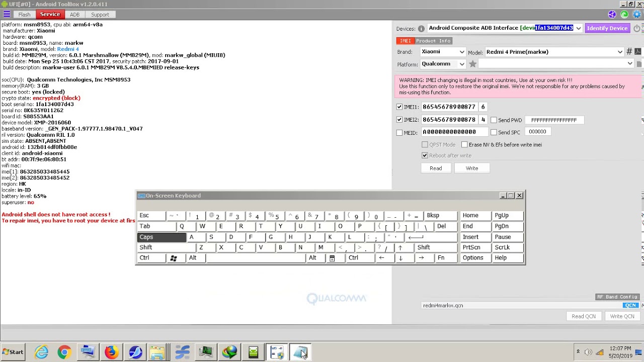Click the Send SPC 000000 field
The image size is (644, 362).
(x=537, y=132)
